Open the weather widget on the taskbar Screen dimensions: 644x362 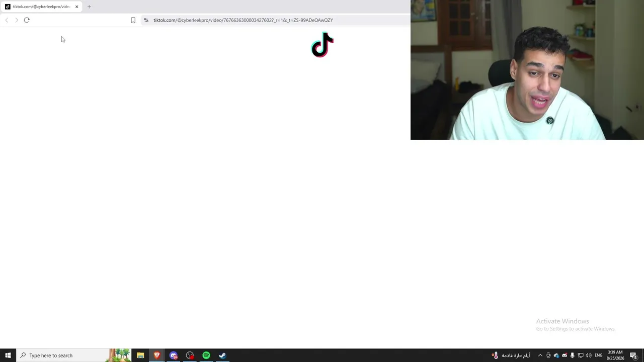coord(511,355)
